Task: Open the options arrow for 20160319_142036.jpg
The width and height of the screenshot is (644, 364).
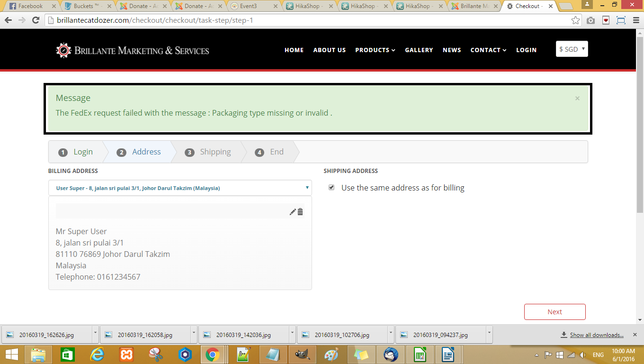Action: click(292, 334)
